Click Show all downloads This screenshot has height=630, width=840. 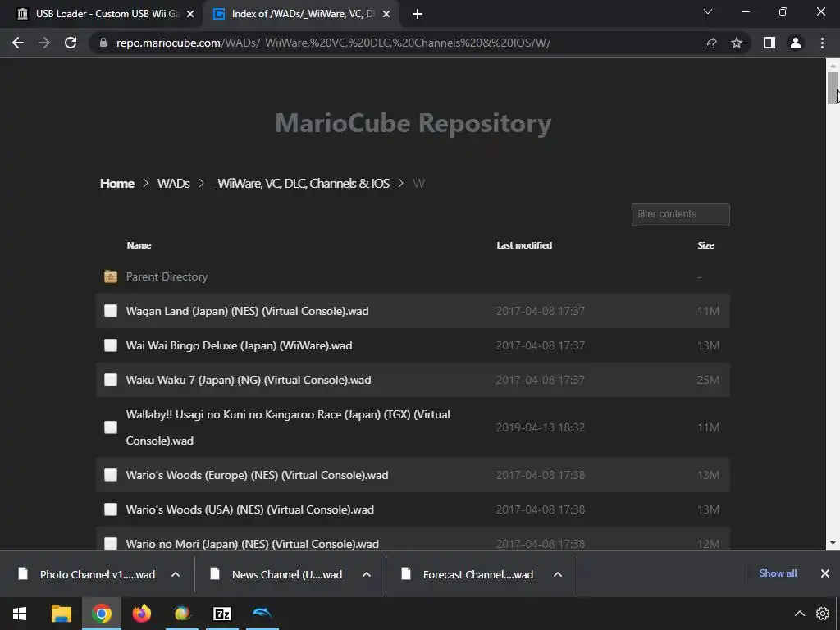tap(778, 573)
